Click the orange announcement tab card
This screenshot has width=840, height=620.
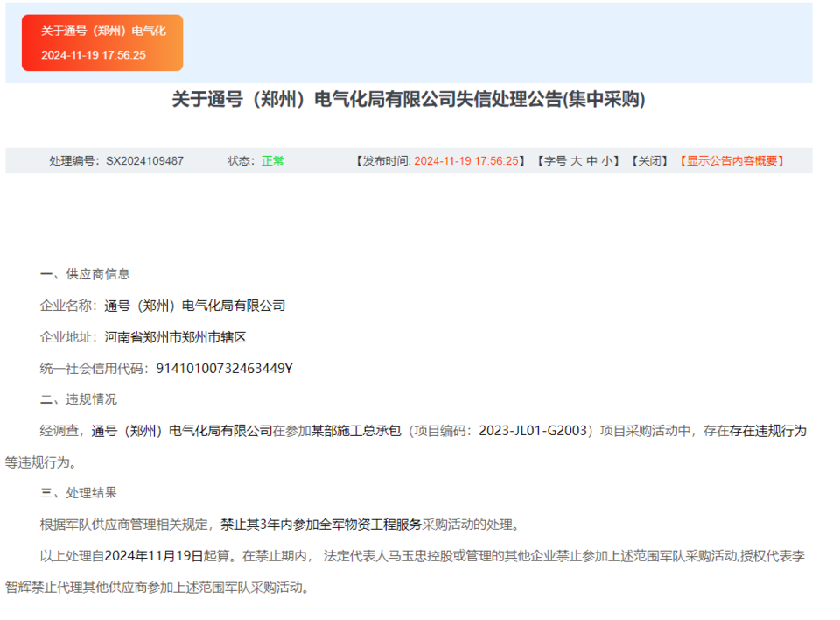point(102,42)
